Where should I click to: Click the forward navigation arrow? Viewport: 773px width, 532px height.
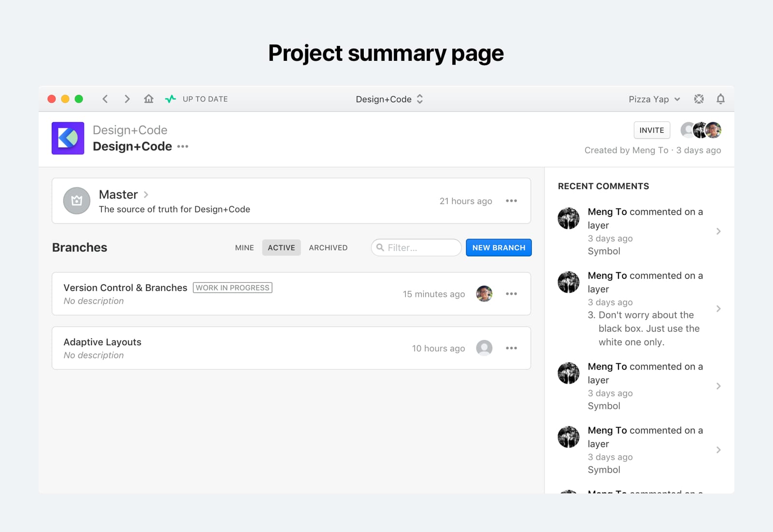pyautogui.click(x=127, y=98)
